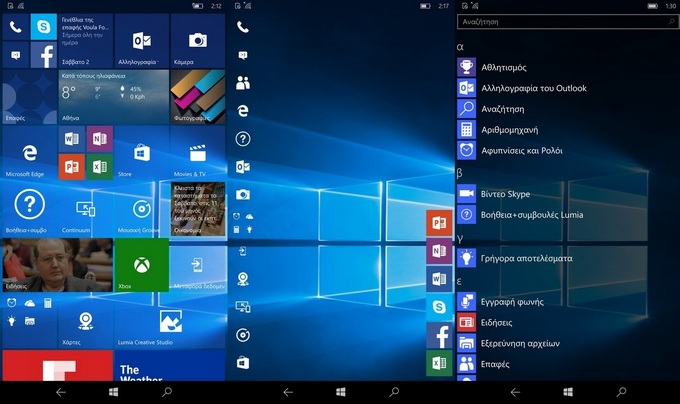
Task: Open the Ειδήσεις news photo tile
Action: coord(58,265)
